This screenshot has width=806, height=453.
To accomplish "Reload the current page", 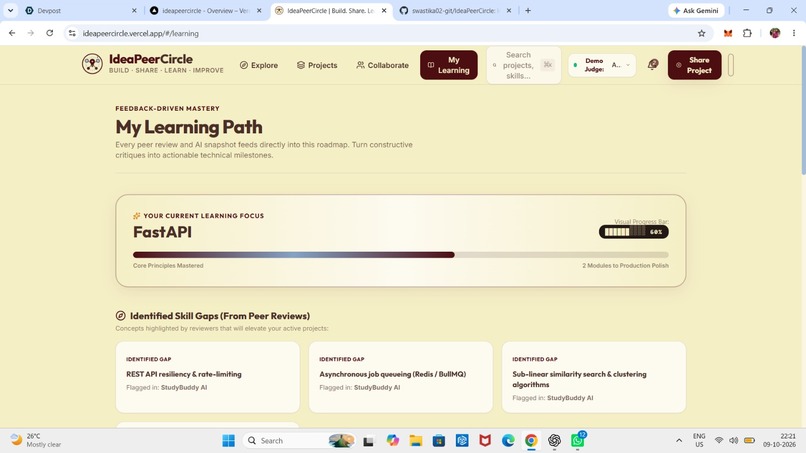I will click(x=49, y=33).
